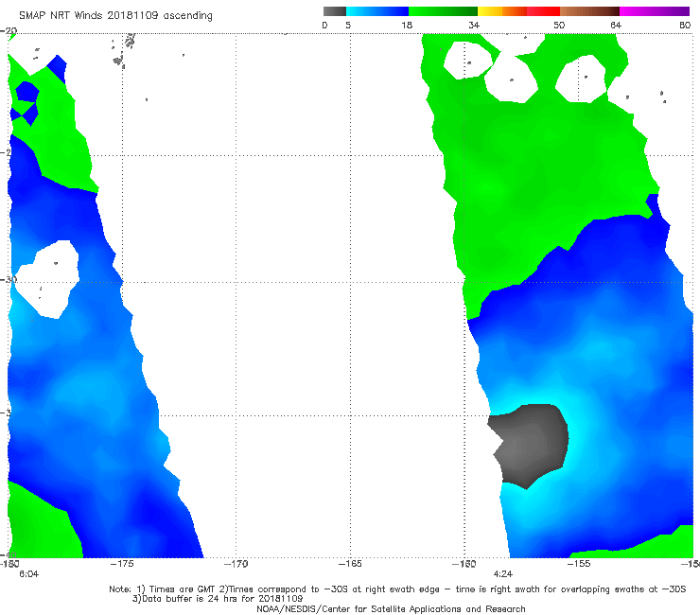Click the swath time "6:04"

click(28, 574)
